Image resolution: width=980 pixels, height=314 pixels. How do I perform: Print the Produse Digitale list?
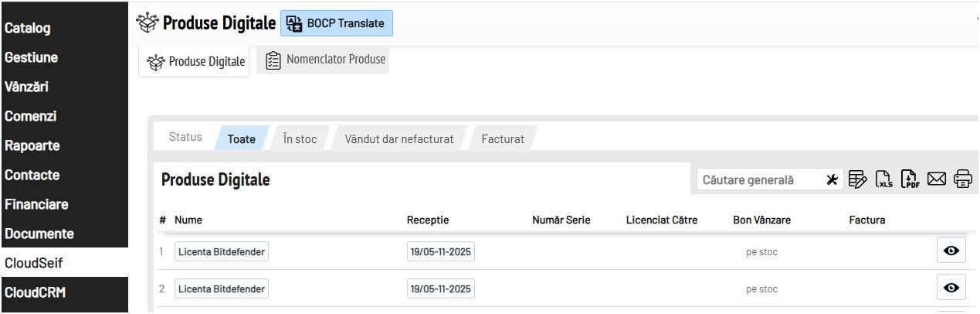pos(963,179)
